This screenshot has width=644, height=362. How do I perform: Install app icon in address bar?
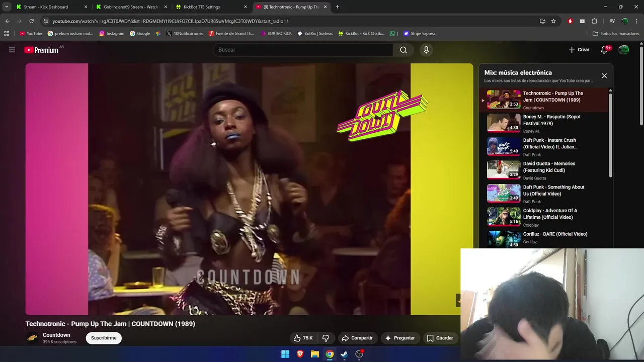point(542,21)
